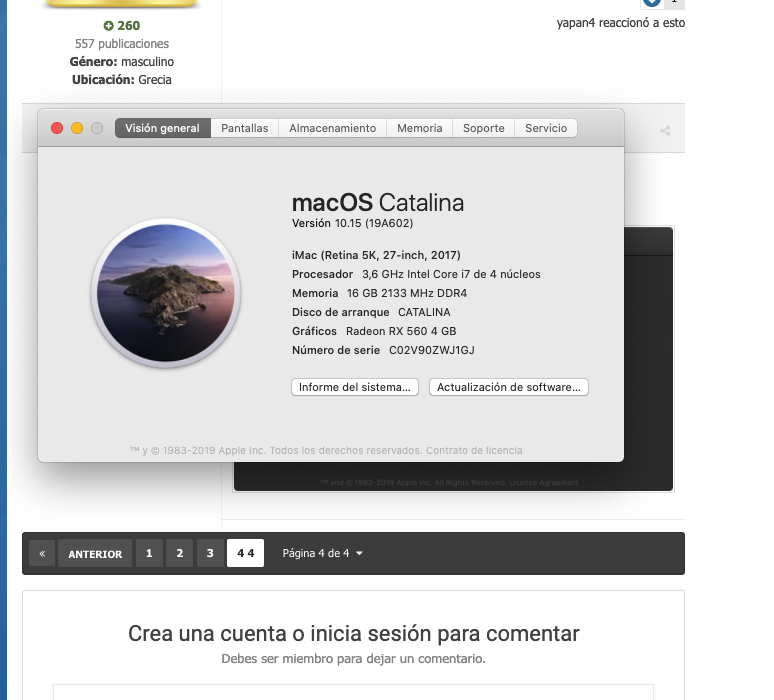The width and height of the screenshot is (774, 700).
Task: Close the About This Mac window
Action: pyautogui.click(x=57, y=128)
